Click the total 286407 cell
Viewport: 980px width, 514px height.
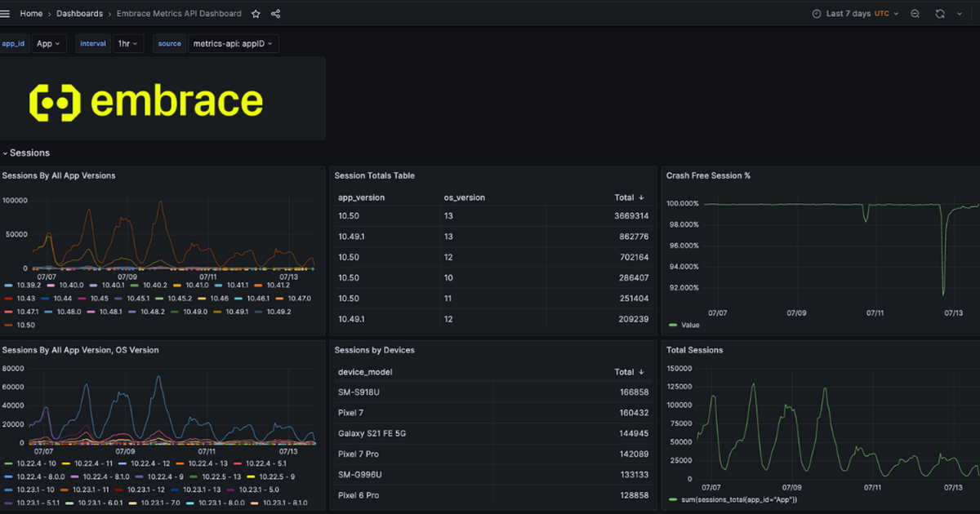(x=634, y=278)
